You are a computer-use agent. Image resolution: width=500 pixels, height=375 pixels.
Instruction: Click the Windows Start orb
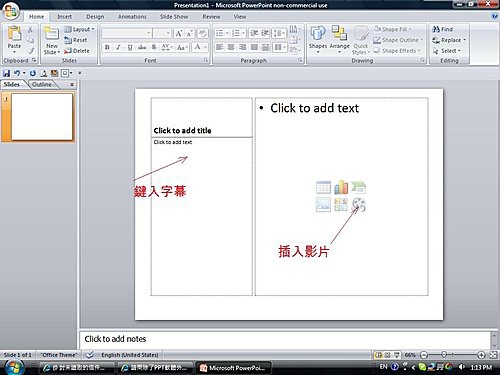click(14, 367)
